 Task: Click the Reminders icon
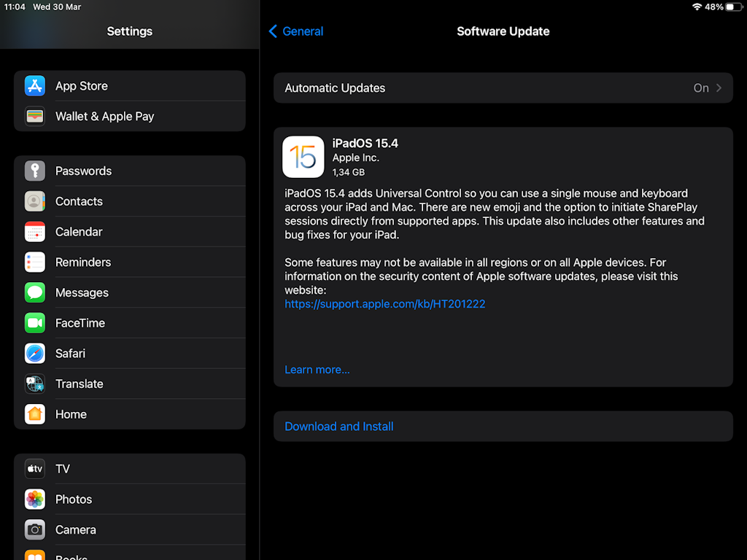pyautogui.click(x=34, y=262)
